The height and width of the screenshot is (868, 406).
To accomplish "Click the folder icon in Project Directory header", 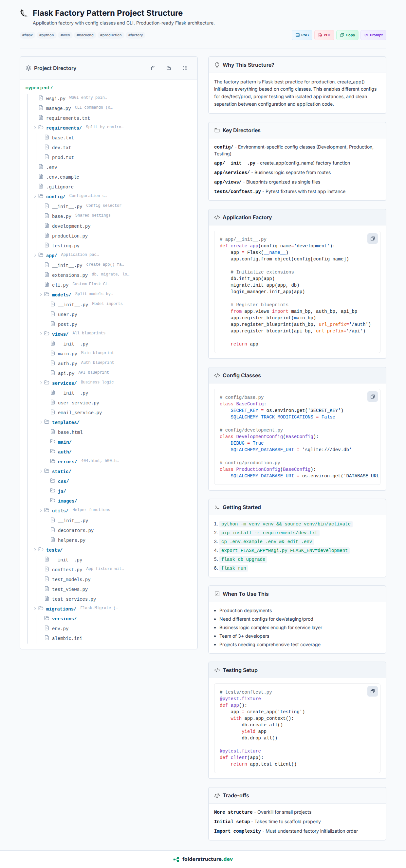I will [169, 68].
